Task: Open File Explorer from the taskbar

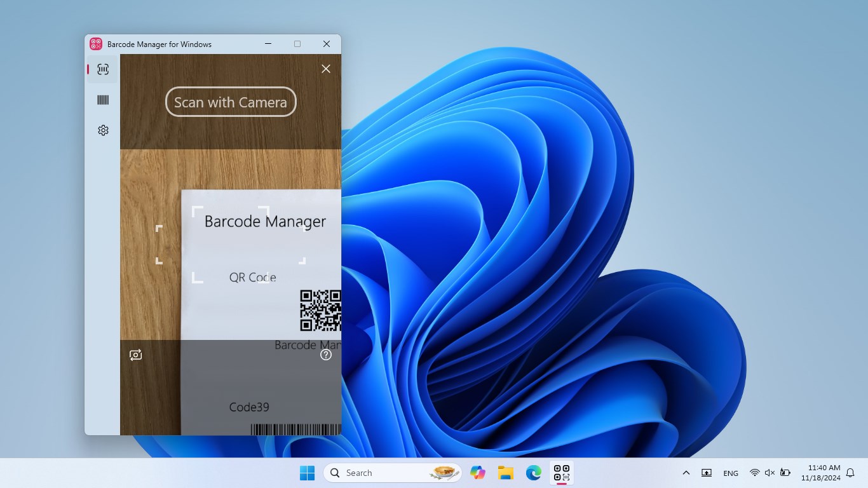Action: [x=506, y=473]
